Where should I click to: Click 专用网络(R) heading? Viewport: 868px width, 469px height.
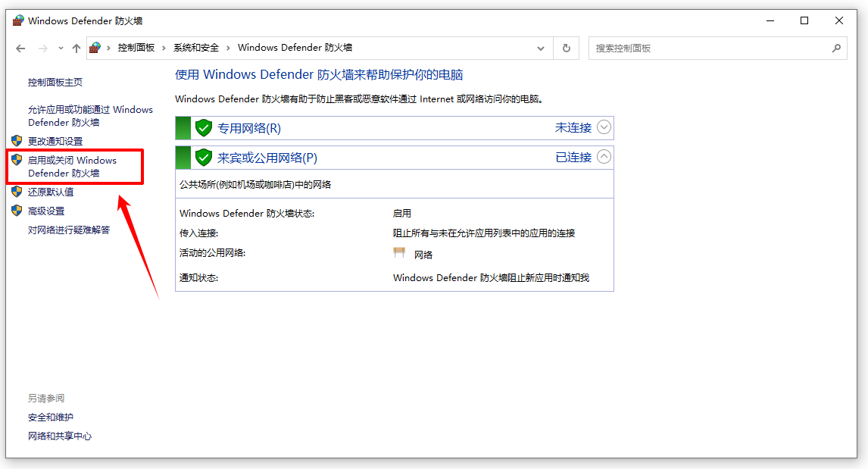point(249,129)
